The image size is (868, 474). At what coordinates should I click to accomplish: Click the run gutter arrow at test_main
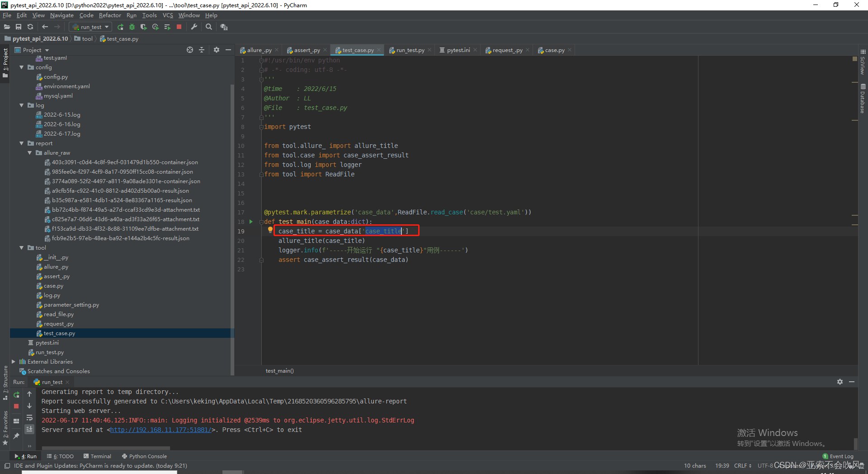pyautogui.click(x=251, y=222)
